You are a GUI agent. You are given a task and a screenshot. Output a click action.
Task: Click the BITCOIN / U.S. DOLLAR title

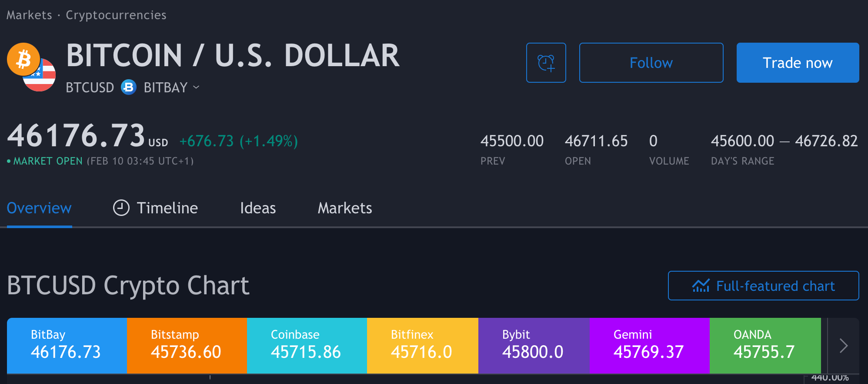pos(233,56)
